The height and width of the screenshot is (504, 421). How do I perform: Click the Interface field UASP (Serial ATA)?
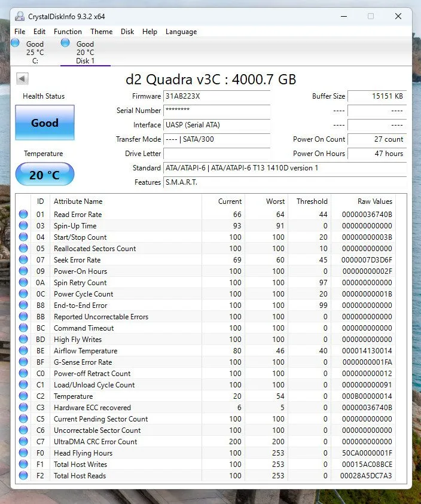pyautogui.click(x=216, y=125)
